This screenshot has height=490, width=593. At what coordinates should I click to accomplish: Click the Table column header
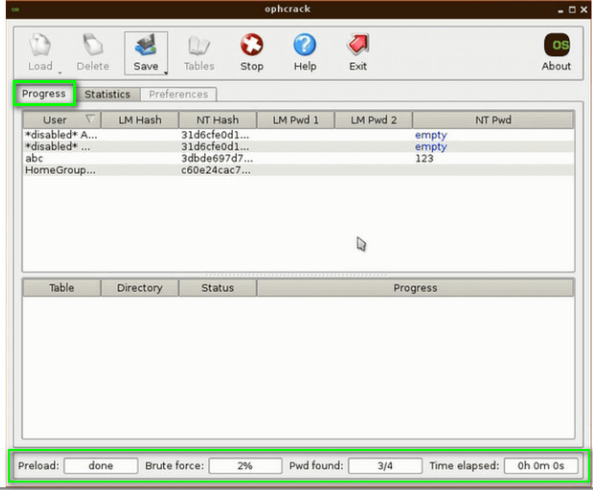pos(62,288)
